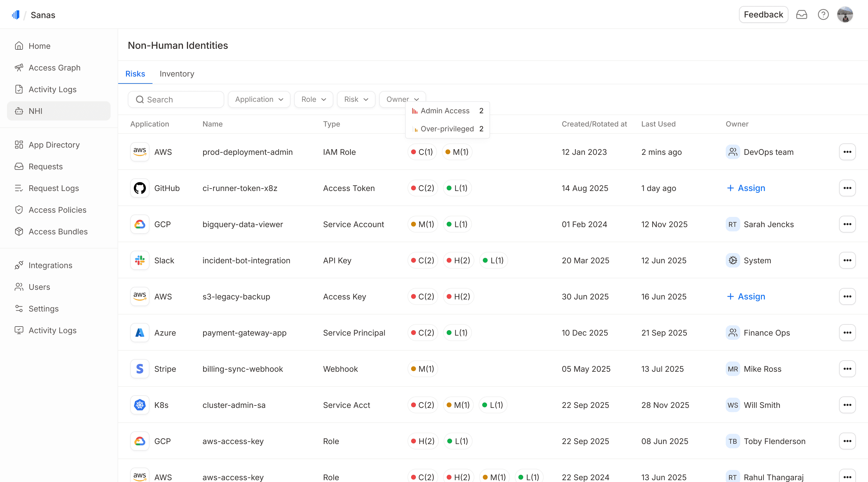Screen dimensions: 868x482
Task: Click the C(2) risk badge for s3-legacy-backup
Action: click(x=423, y=296)
